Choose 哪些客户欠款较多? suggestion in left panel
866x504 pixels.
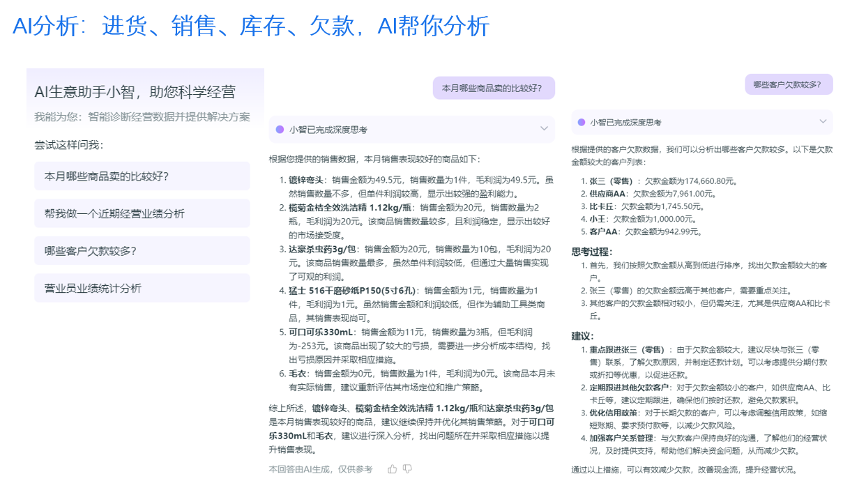tap(142, 250)
